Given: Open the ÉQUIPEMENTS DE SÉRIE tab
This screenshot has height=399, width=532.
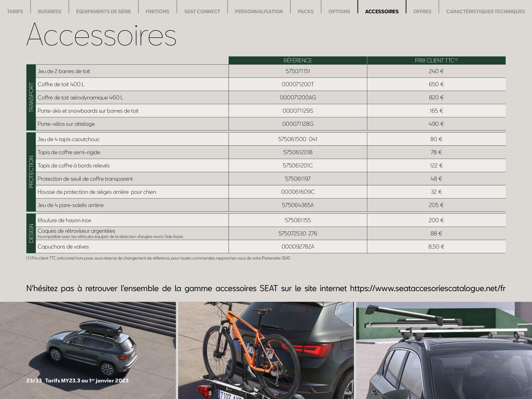Looking at the screenshot, I should click(x=103, y=11).
